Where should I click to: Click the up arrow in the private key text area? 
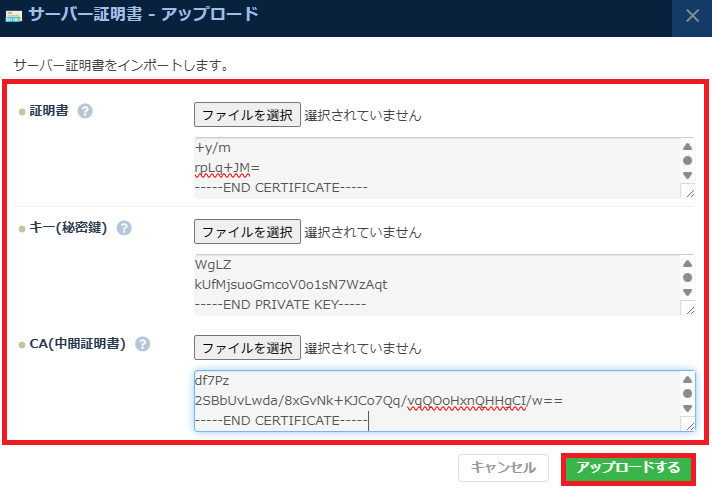pyautogui.click(x=687, y=261)
